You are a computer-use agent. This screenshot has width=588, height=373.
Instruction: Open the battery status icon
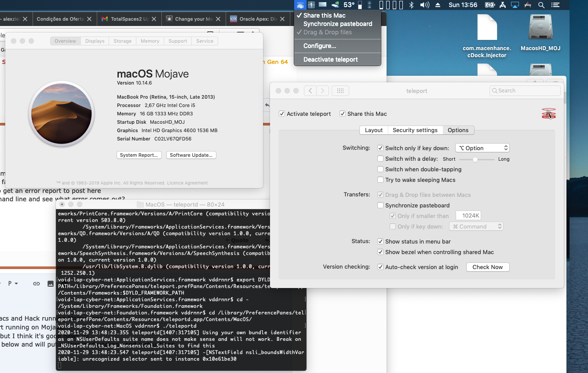[489, 5]
